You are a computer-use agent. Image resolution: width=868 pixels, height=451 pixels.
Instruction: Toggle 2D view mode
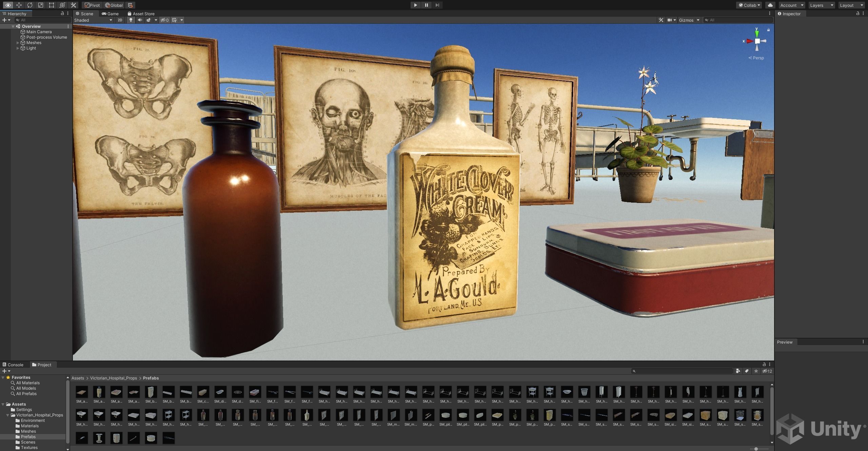120,20
